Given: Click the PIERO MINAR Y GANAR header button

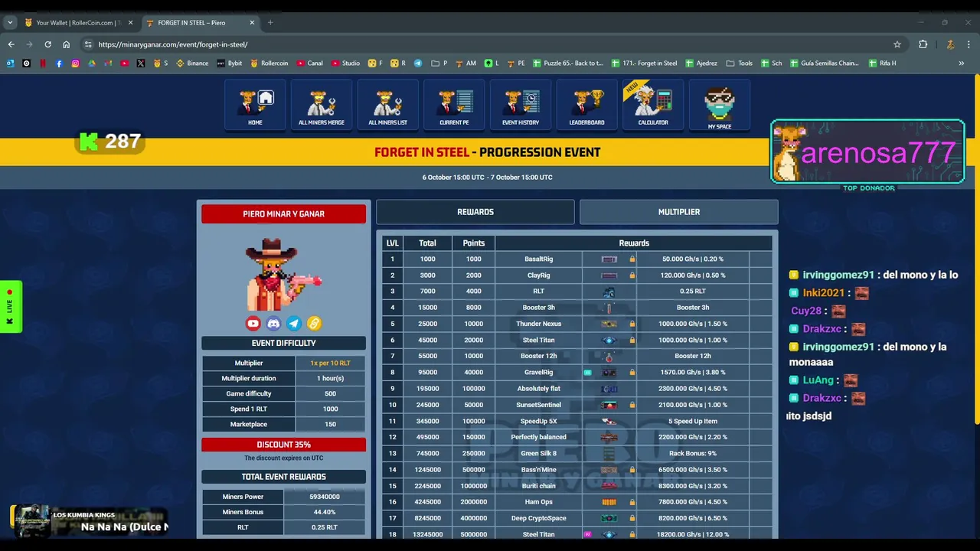Looking at the screenshot, I should pos(284,214).
